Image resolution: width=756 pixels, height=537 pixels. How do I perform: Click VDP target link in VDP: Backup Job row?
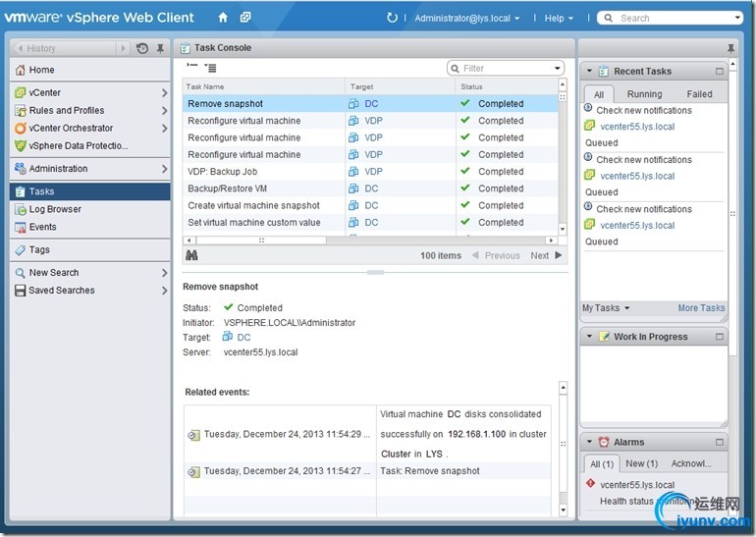(373, 172)
